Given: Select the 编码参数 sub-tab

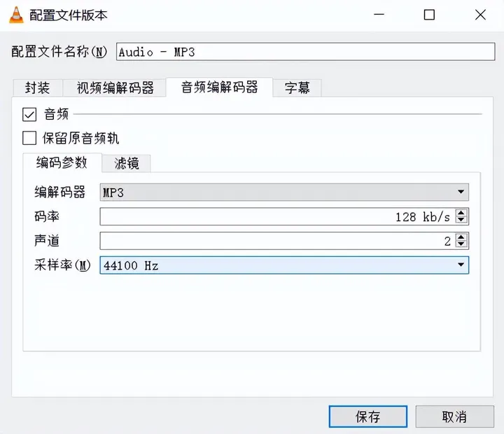Looking at the screenshot, I should [62, 162].
